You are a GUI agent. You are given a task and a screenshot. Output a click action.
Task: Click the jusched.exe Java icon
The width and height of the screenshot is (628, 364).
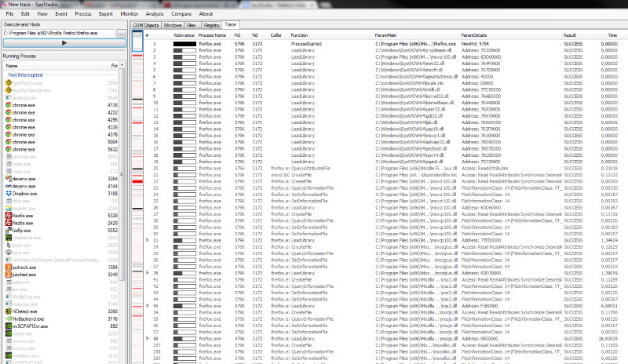coord(9,275)
